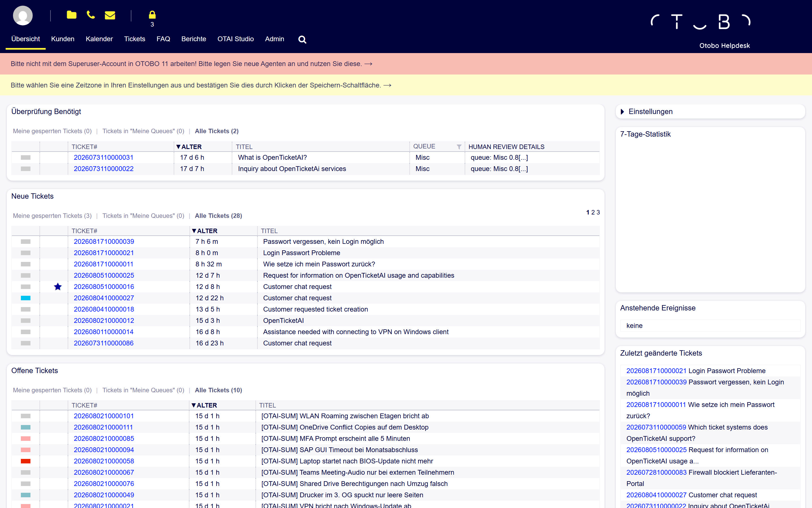Click TITEL column header in Offene Tickets

coord(267,405)
